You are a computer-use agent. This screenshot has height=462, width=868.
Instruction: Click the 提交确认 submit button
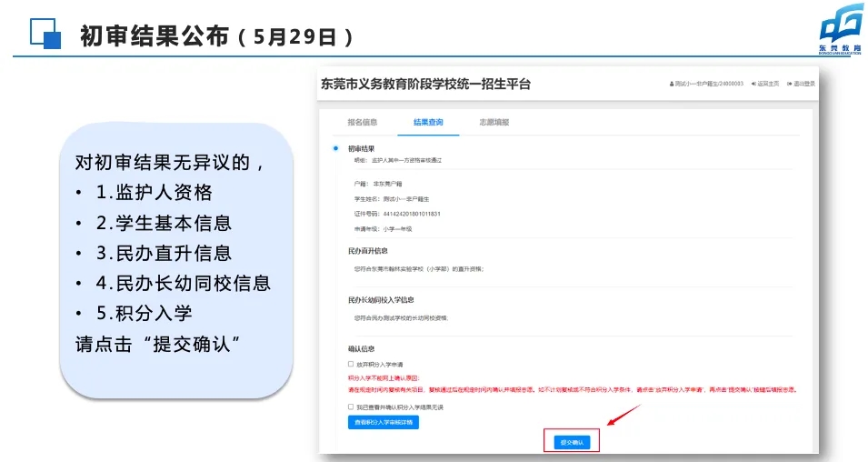click(x=572, y=442)
